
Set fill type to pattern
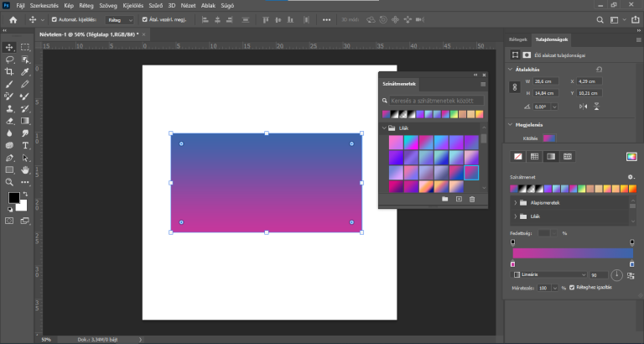pos(568,157)
